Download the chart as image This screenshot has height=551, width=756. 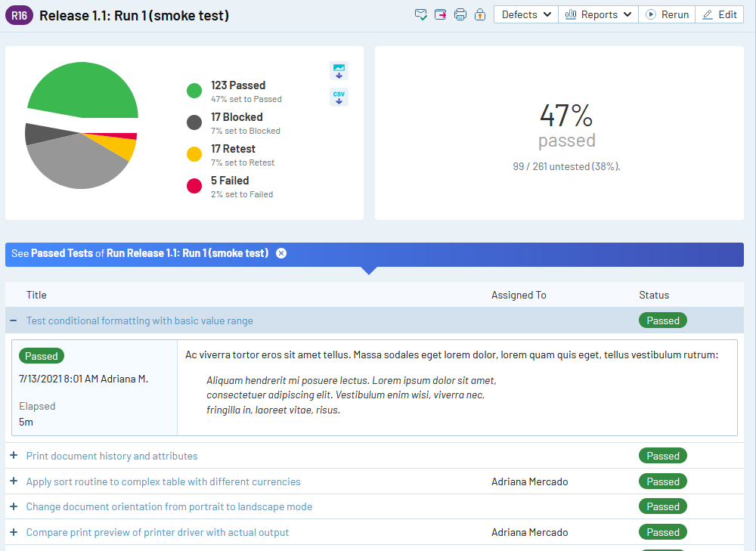(x=339, y=71)
